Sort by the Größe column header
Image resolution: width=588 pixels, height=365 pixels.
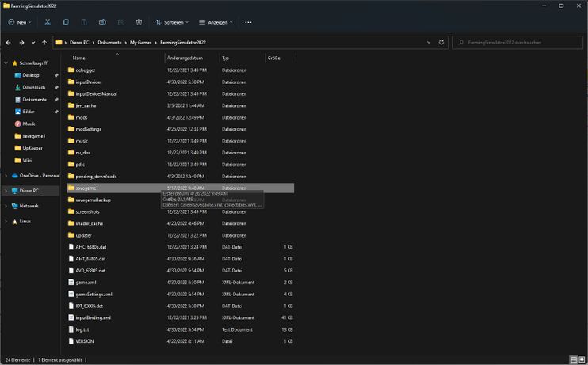coord(273,58)
